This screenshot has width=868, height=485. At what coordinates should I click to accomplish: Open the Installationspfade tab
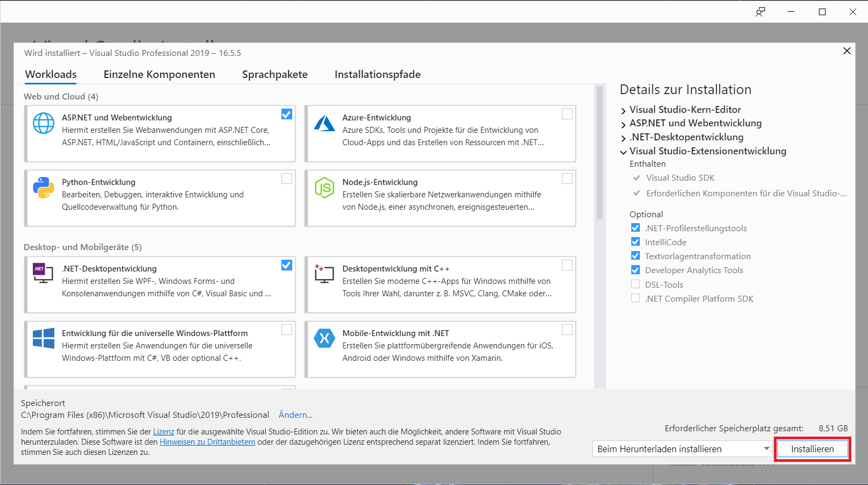[x=378, y=74]
